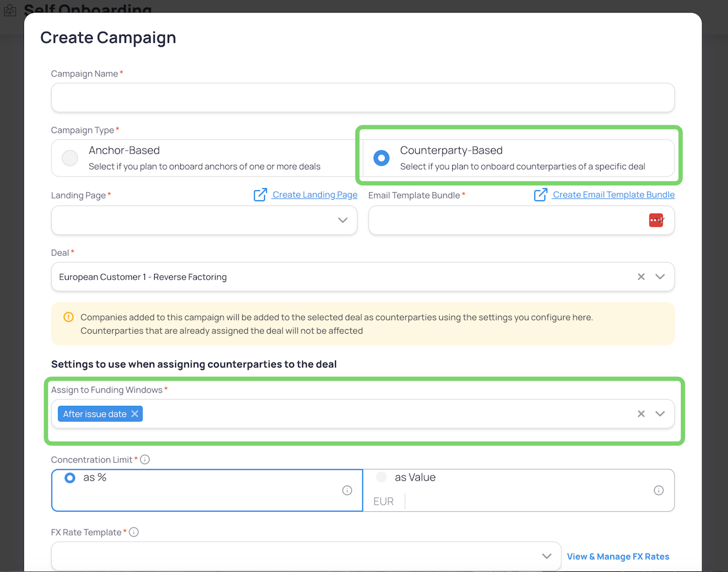The image size is (728, 572).
Task: Choose the 'as Value' concentration limit option
Action: pyautogui.click(x=382, y=477)
